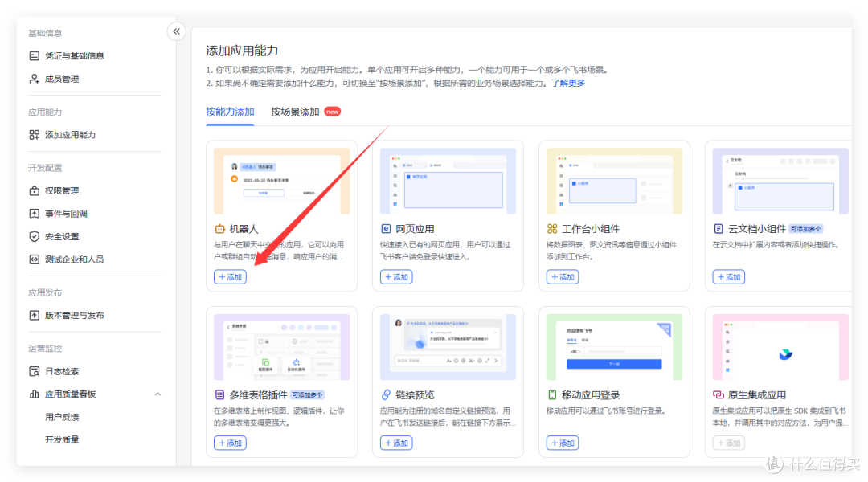Click the 原生集成应用 icon
868x482 pixels.
click(x=719, y=394)
